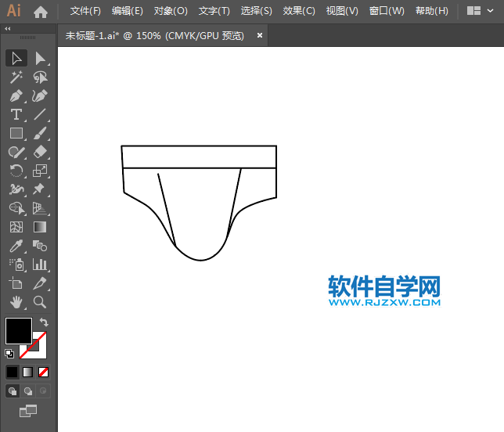This screenshot has width=504, height=432.
Task: Open the 效果(C) menu
Action: click(298, 11)
